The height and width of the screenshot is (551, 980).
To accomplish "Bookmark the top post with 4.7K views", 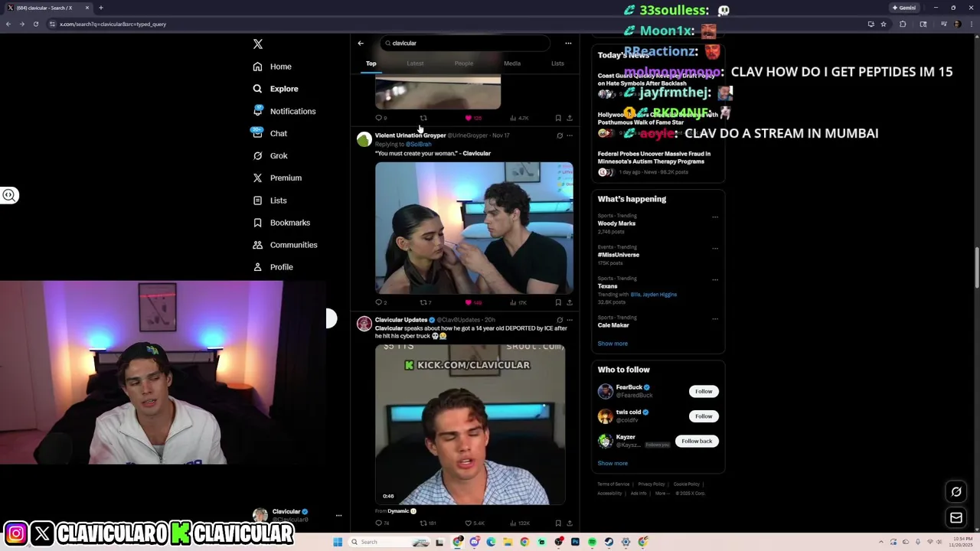I will (558, 118).
